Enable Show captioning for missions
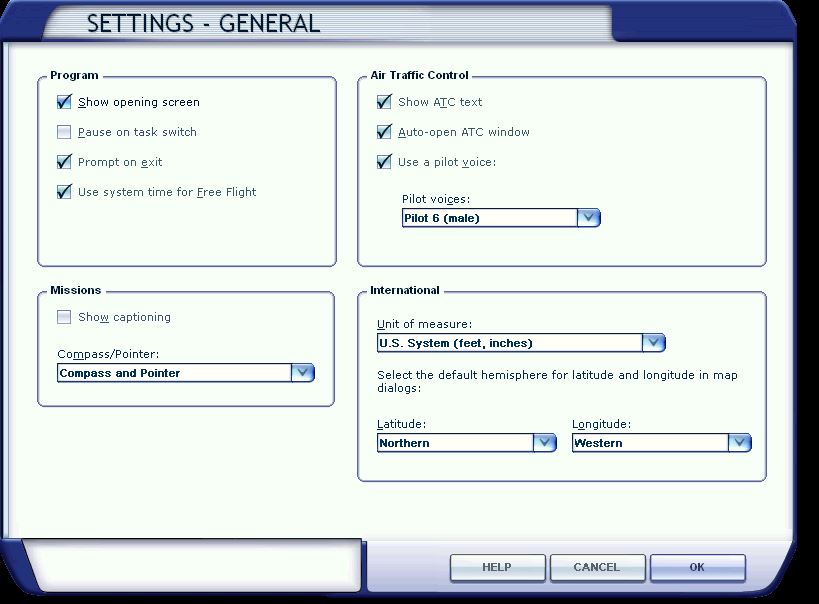This screenshot has width=819, height=604. click(64, 317)
